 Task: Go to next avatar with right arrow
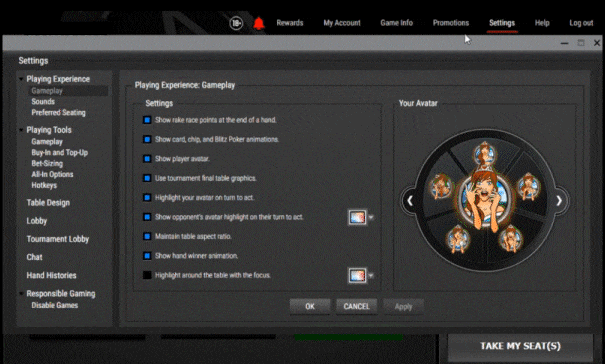pyautogui.click(x=559, y=200)
